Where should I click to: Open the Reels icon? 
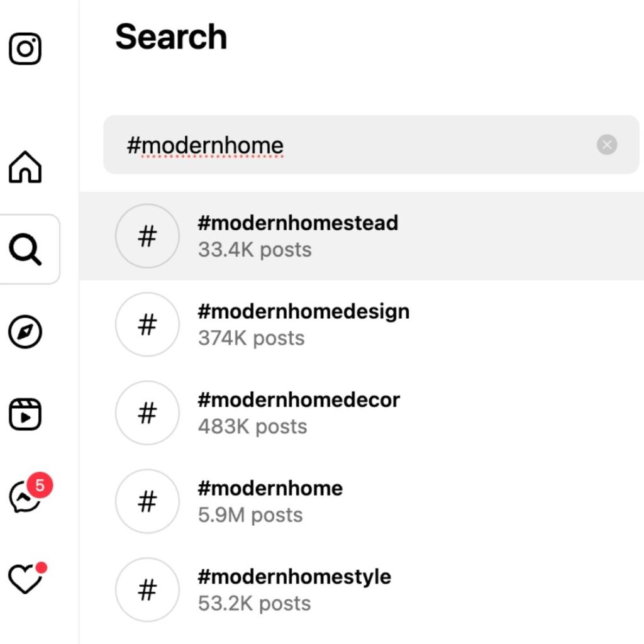[x=25, y=414]
